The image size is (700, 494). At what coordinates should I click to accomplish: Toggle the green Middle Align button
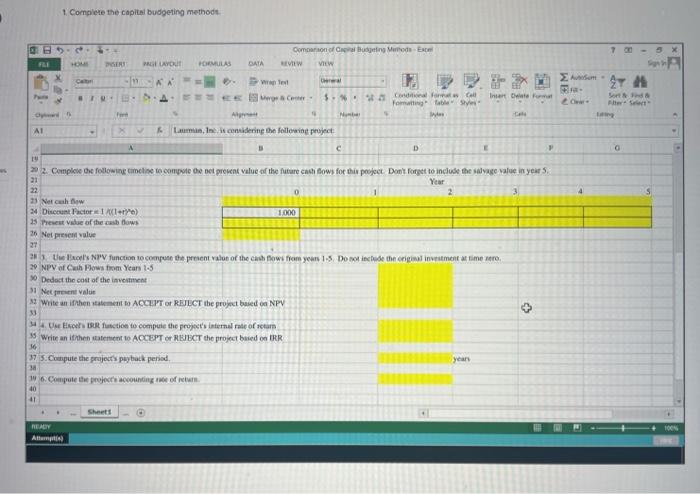tap(209, 82)
